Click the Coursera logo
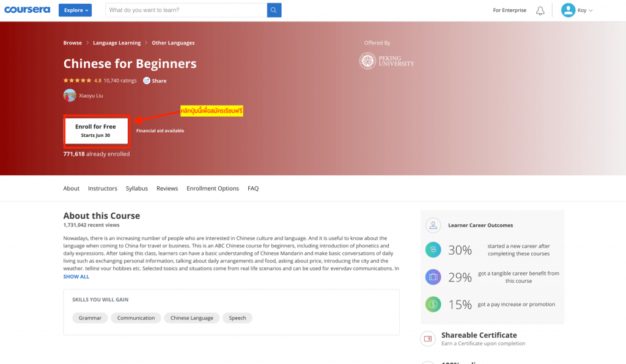The image size is (626, 364). (27, 10)
